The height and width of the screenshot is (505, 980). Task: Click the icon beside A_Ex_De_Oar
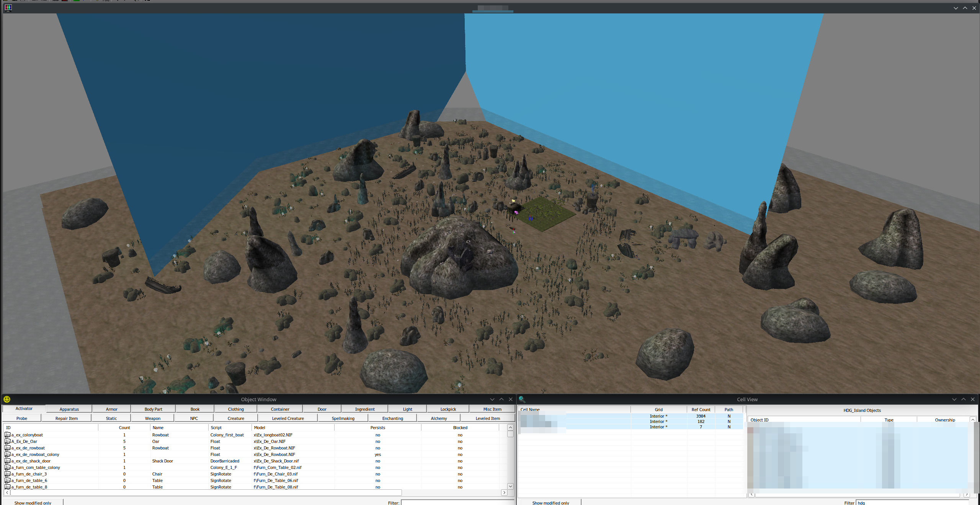[7, 441]
